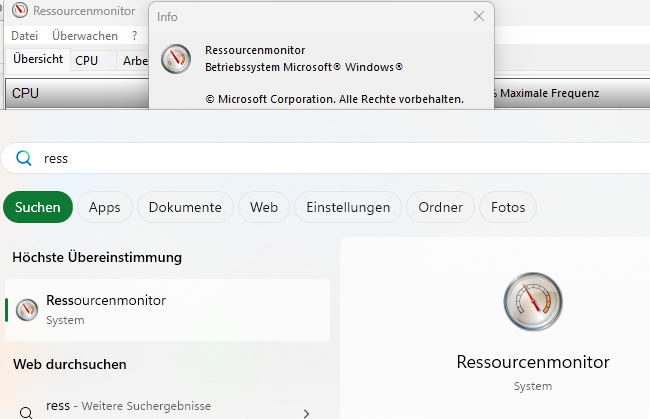The width and height of the screenshot is (650, 419).
Task: Click the Ressourcenmonitor title in preview pane
Action: tap(533, 362)
